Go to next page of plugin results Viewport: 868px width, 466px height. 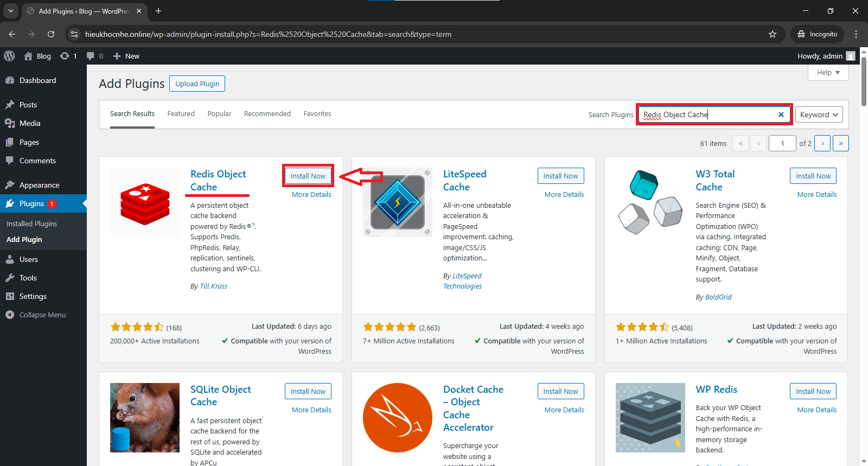822,143
